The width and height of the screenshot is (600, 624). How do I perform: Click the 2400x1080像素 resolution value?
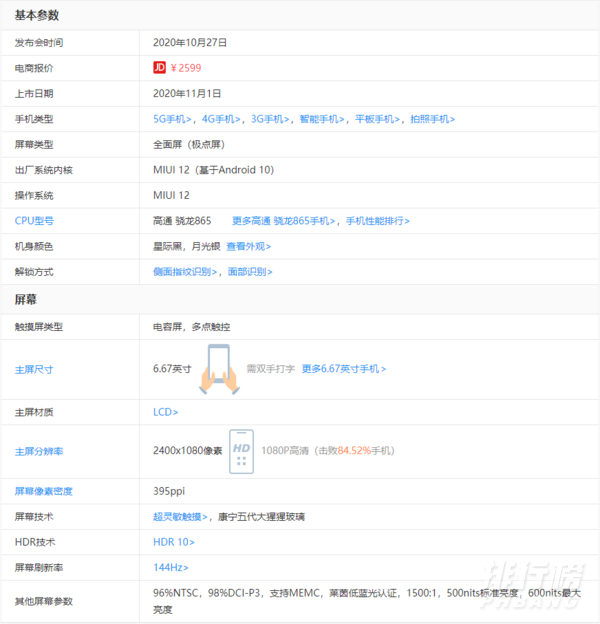[188, 451]
